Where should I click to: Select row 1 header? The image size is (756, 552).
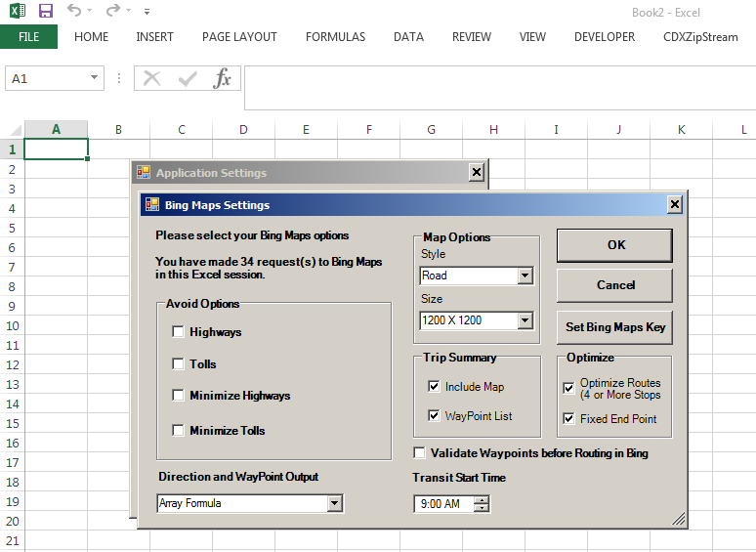coord(12,149)
